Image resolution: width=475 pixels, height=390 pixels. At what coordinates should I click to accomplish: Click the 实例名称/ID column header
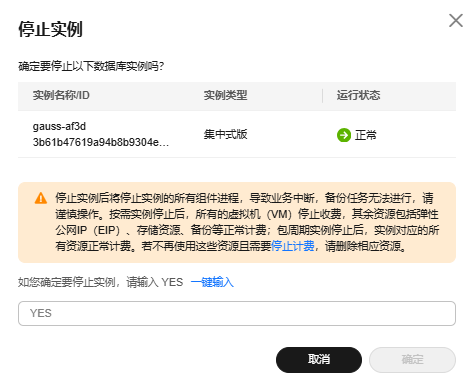click(x=61, y=95)
